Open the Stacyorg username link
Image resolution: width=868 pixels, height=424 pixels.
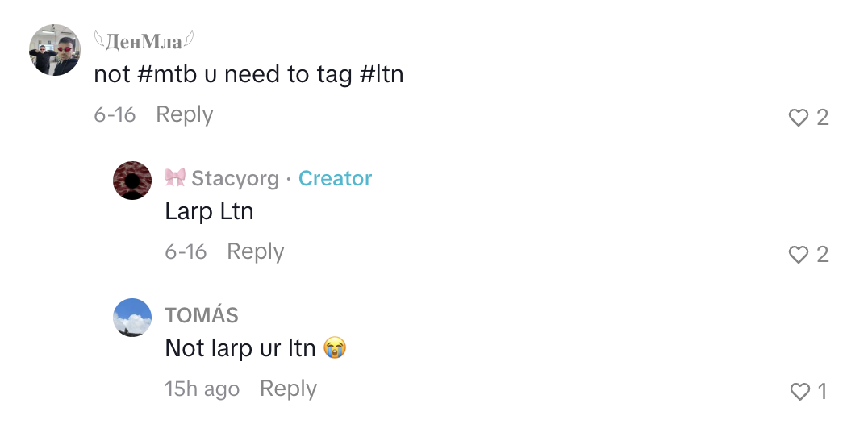(236, 178)
